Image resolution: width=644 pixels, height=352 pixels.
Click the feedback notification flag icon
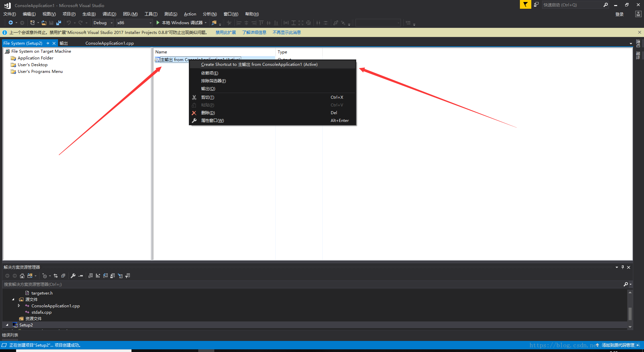click(525, 5)
